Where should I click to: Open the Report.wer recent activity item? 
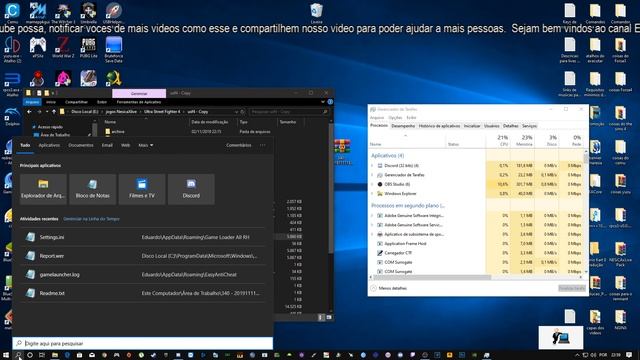[142, 256]
